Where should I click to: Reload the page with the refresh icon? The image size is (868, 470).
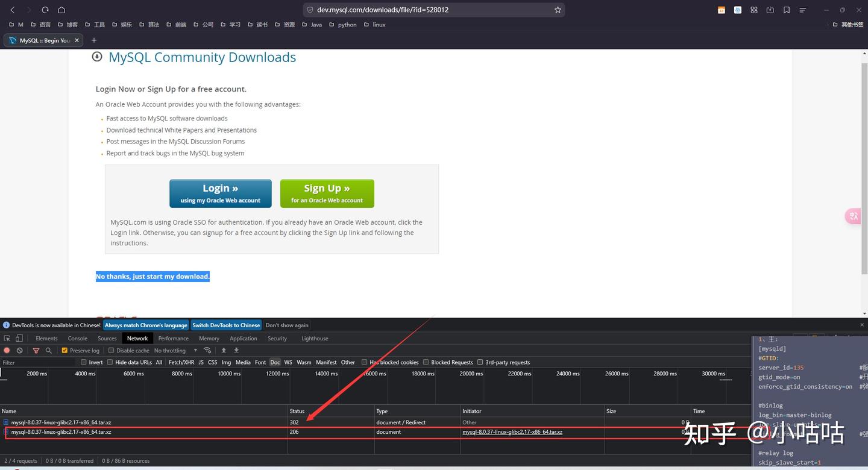click(45, 10)
